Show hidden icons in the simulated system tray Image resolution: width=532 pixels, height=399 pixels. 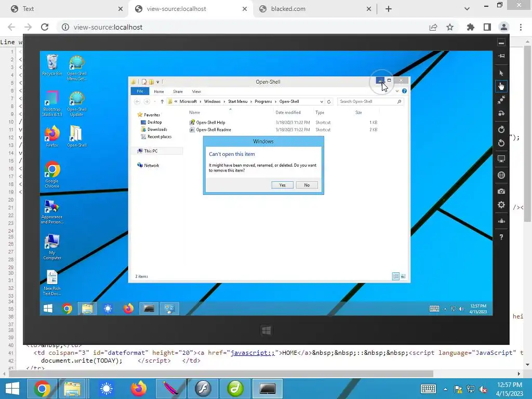pos(445,309)
